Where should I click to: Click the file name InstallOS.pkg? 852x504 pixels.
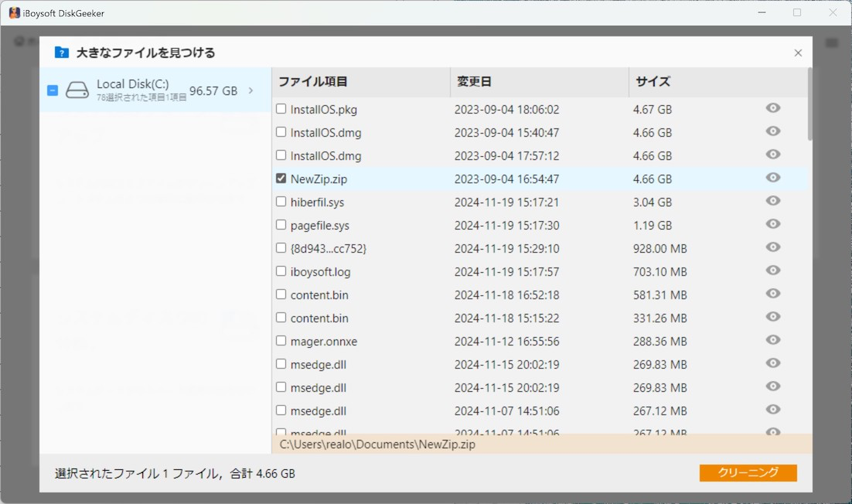tap(323, 110)
